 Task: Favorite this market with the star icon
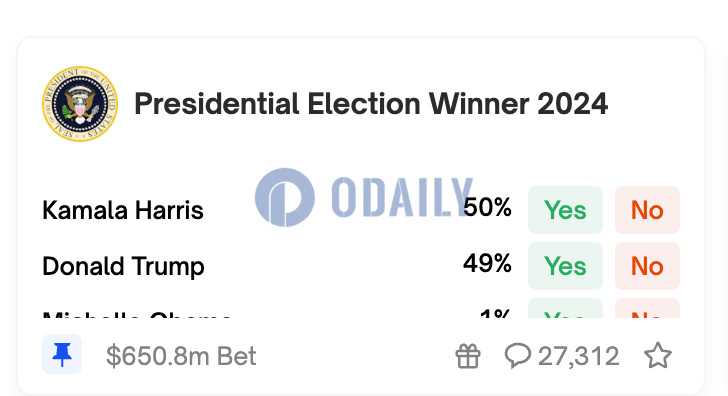[x=657, y=356]
